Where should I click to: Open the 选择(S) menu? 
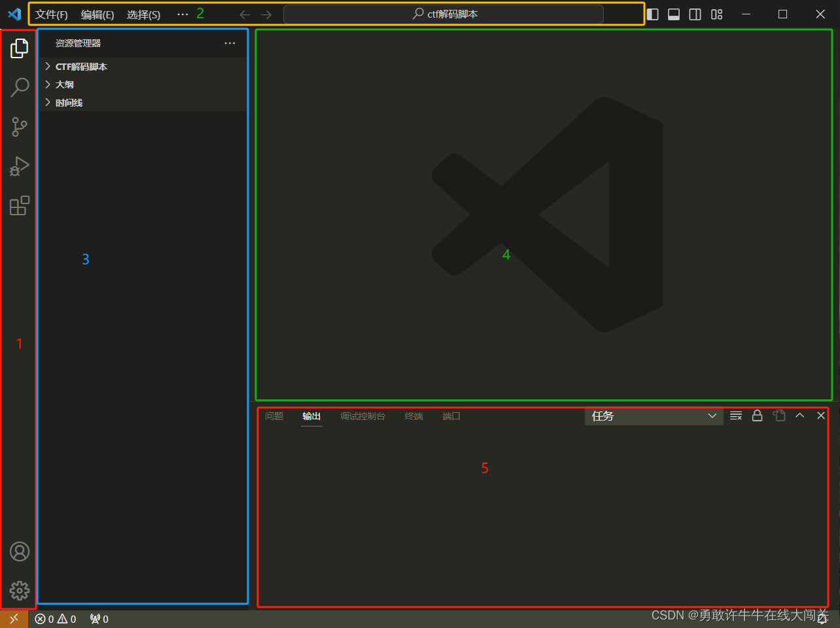coord(143,14)
